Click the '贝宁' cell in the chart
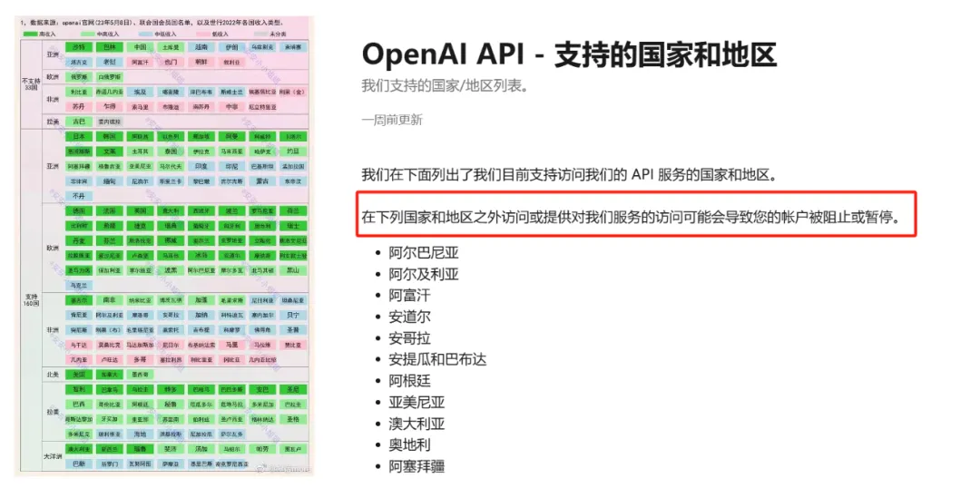The height and width of the screenshot is (488, 980). point(293,315)
